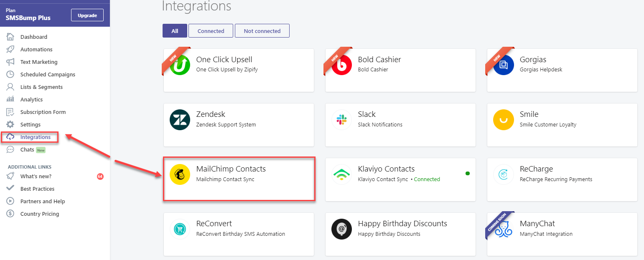Select the All filter tab

pos(175,31)
